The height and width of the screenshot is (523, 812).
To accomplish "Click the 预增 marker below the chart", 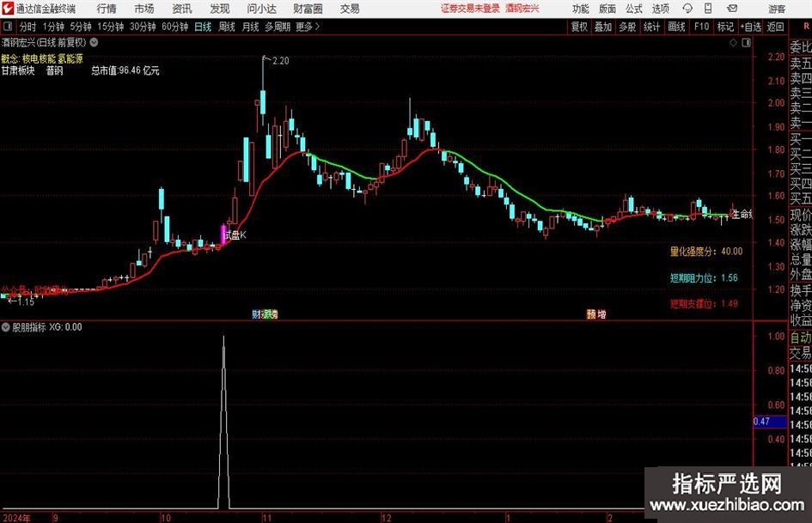I will (x=596, y=313).
